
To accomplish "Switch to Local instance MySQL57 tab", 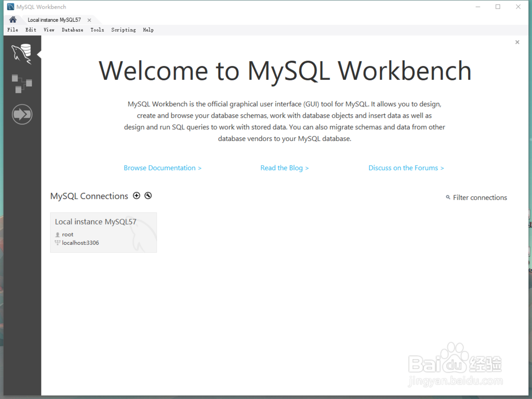I will 54,20.
